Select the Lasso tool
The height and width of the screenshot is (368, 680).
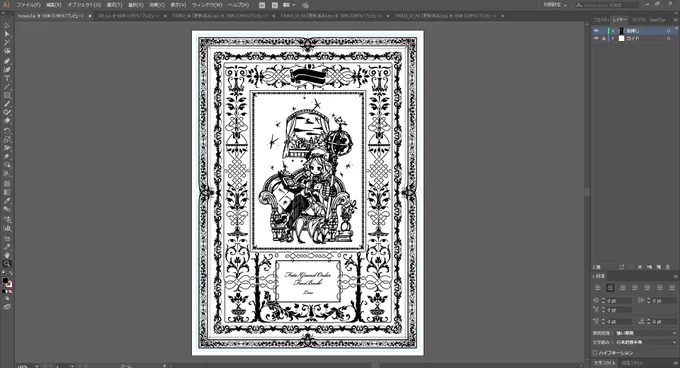[7, 51]
